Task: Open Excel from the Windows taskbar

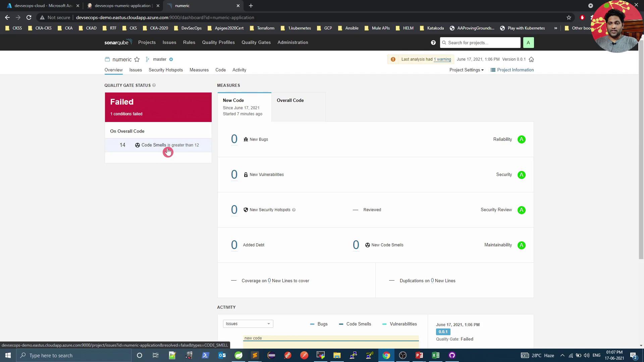Action: click(435, 355)
